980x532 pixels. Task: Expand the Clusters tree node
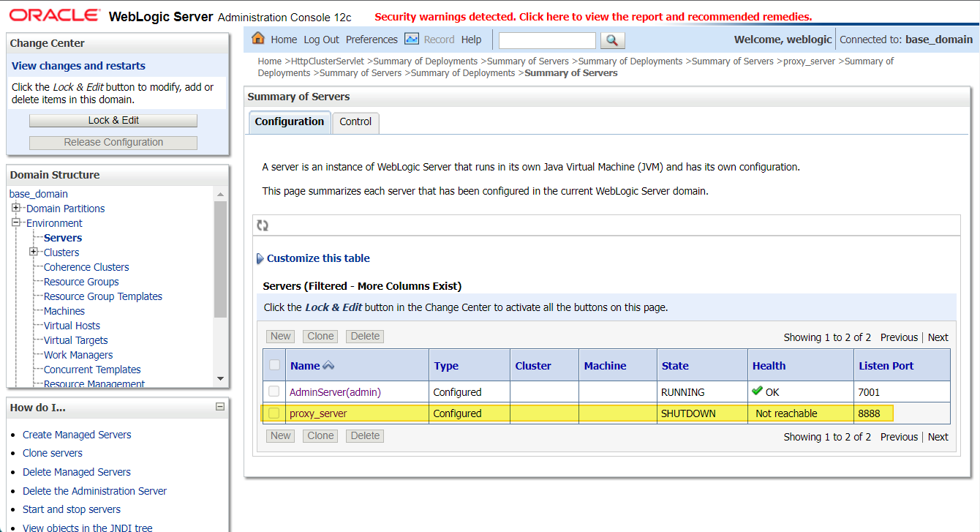[x=32, y=252]
